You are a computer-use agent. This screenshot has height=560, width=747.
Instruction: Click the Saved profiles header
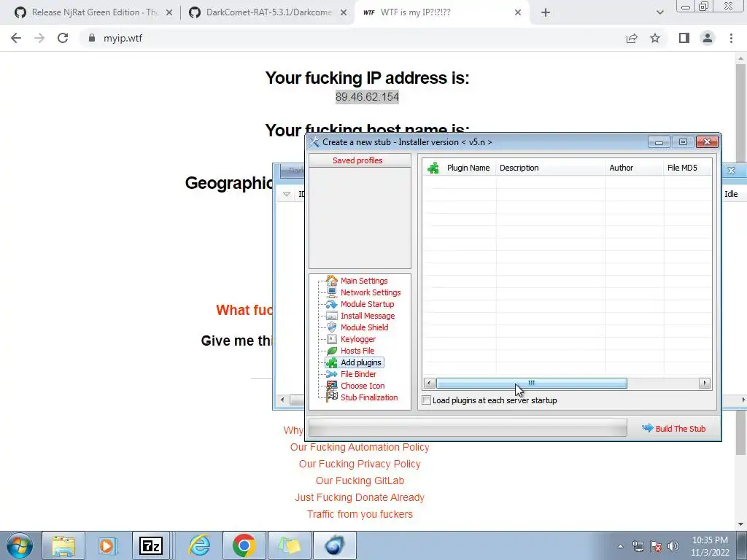(360, 160)
